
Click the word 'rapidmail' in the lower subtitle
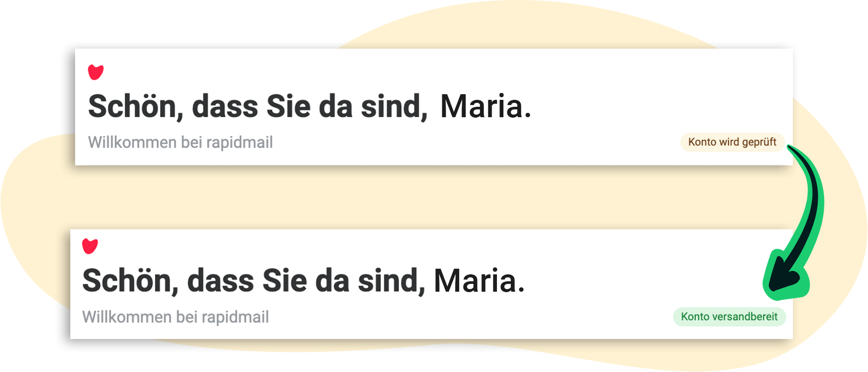[x=235, y=317]
